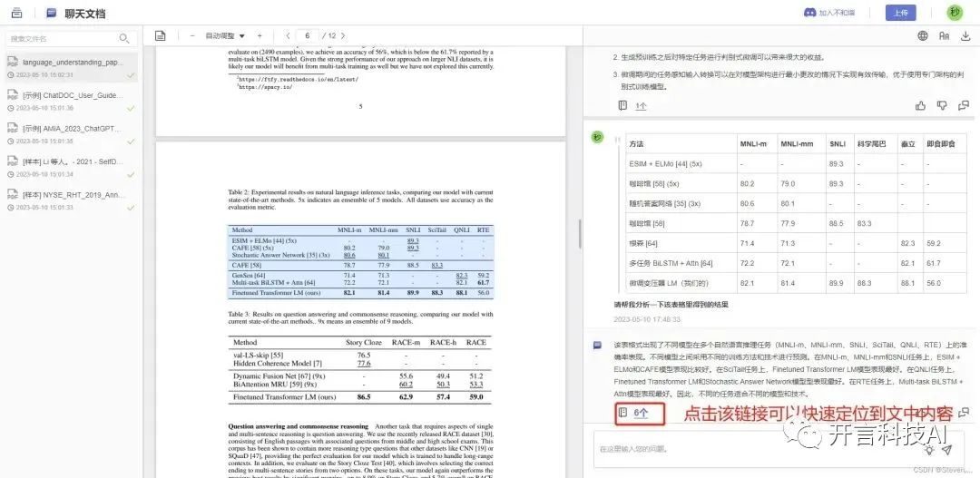Go to the next PDF page

[x=343, y=35]
